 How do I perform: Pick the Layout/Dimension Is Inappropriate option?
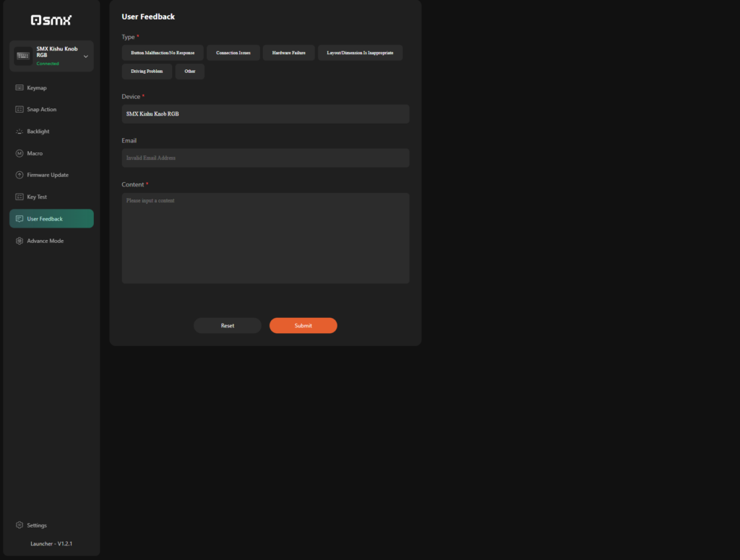(x=360, y=53)
